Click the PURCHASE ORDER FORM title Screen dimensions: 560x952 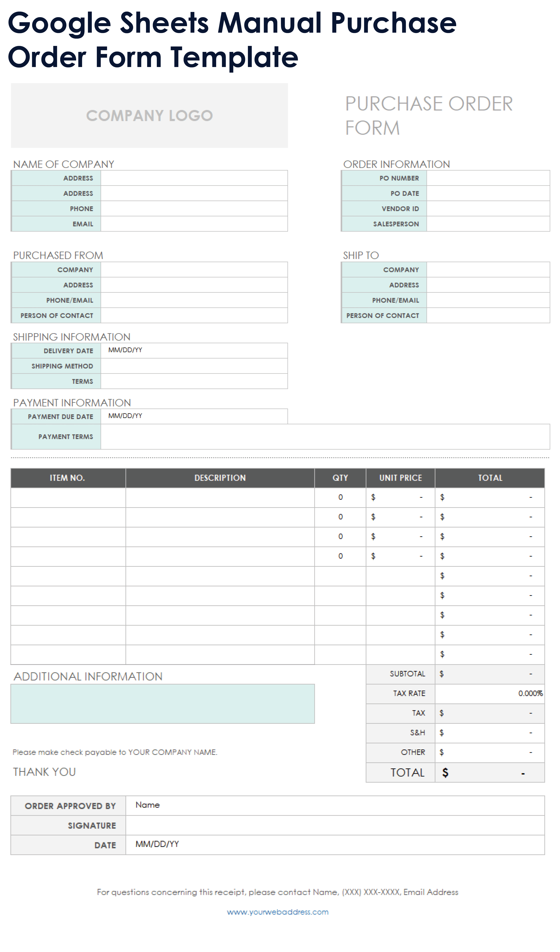pyautogui.click(x=429, y=115)
